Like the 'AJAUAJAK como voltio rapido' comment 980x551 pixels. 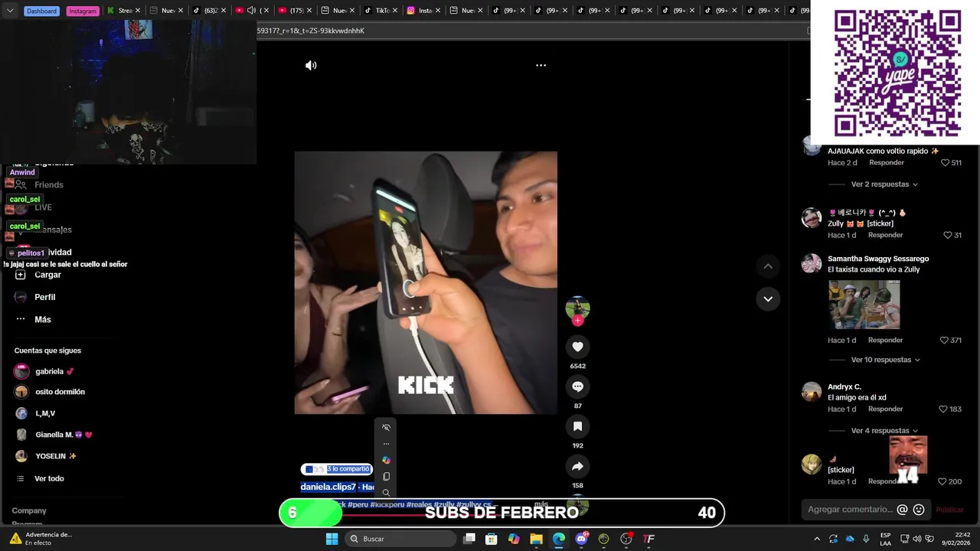(x=945, y=163)
